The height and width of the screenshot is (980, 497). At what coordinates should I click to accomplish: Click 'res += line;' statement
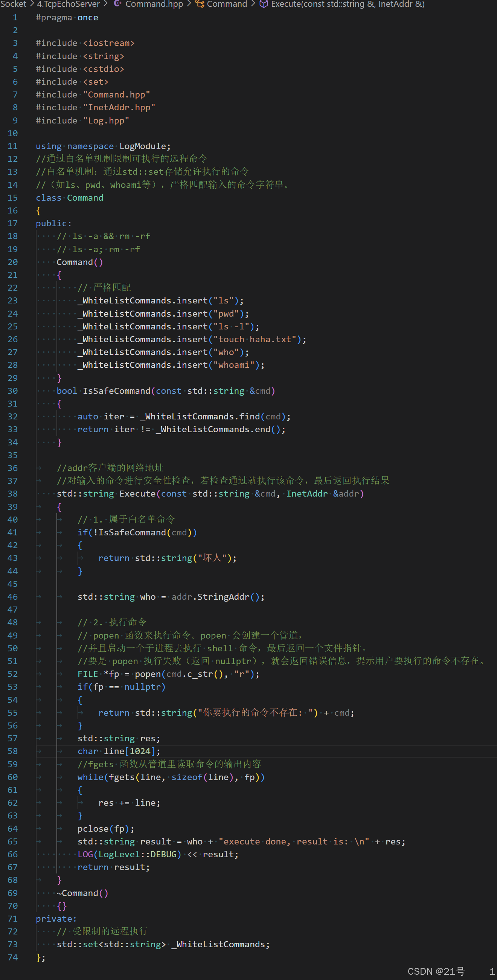130,803
